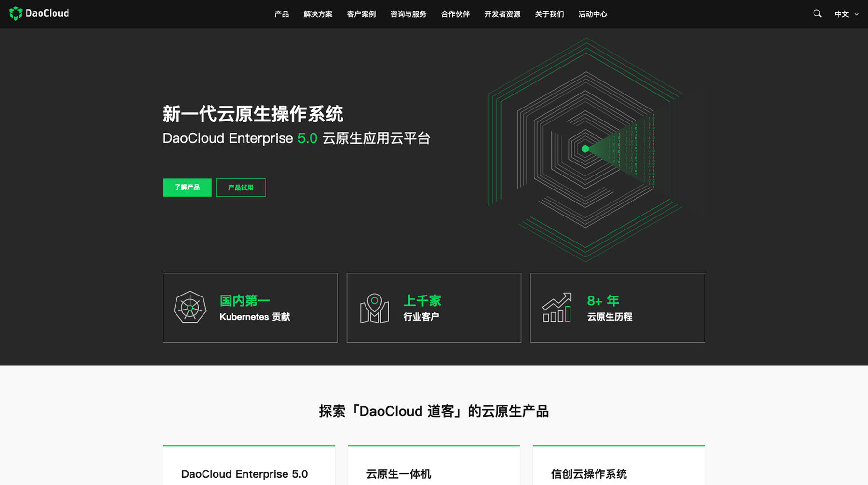Select the 国内第一 Kubernetes 贡献 card
868x485 pixels.
pos(250,308)
